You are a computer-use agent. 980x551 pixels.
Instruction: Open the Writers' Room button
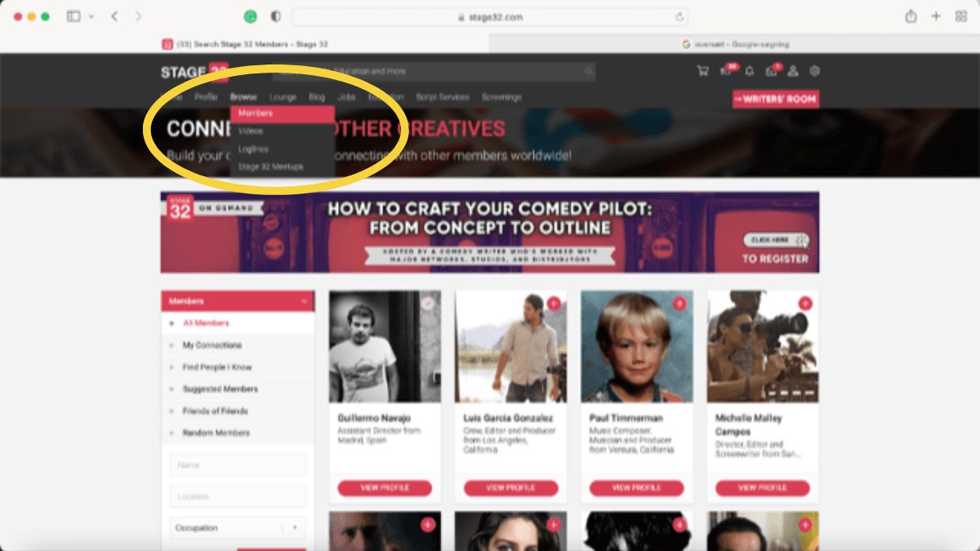pos(776,99)
